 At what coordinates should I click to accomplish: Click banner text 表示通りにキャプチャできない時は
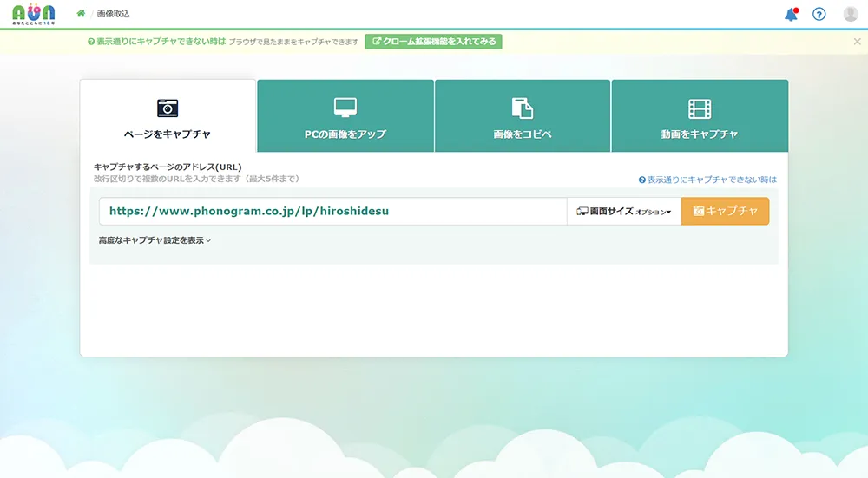(x=161, y=42)
